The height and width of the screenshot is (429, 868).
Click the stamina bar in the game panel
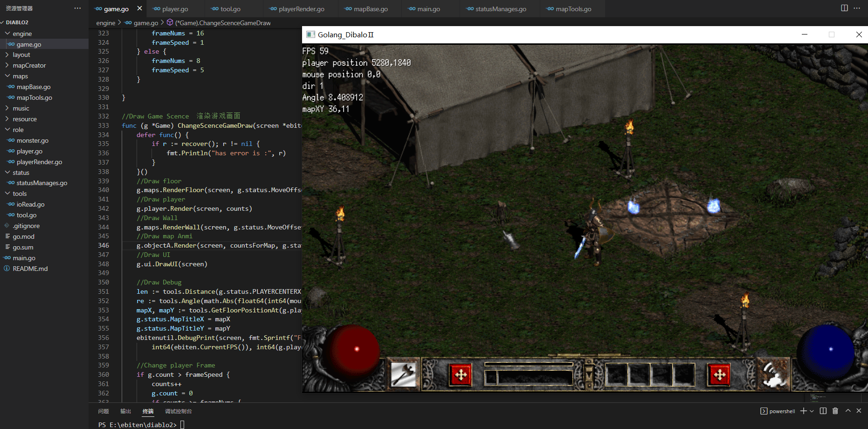[x=529, y=364]
